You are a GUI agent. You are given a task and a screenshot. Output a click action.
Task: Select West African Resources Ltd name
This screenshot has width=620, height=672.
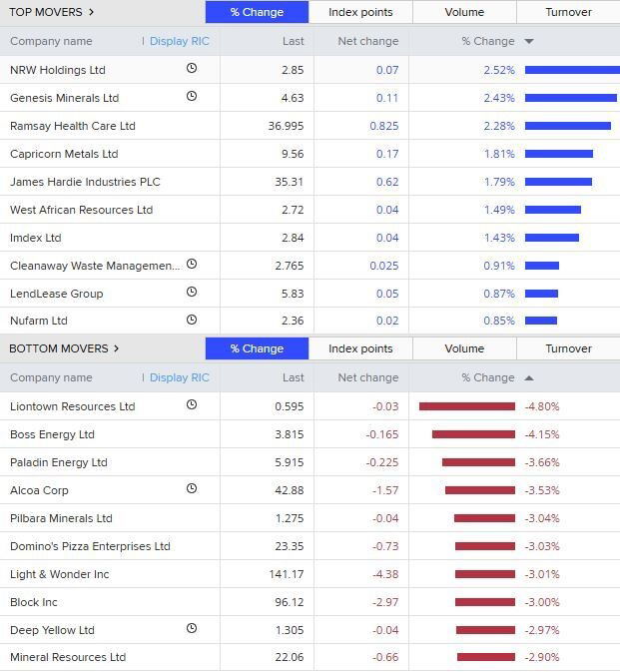click(82, 210)
